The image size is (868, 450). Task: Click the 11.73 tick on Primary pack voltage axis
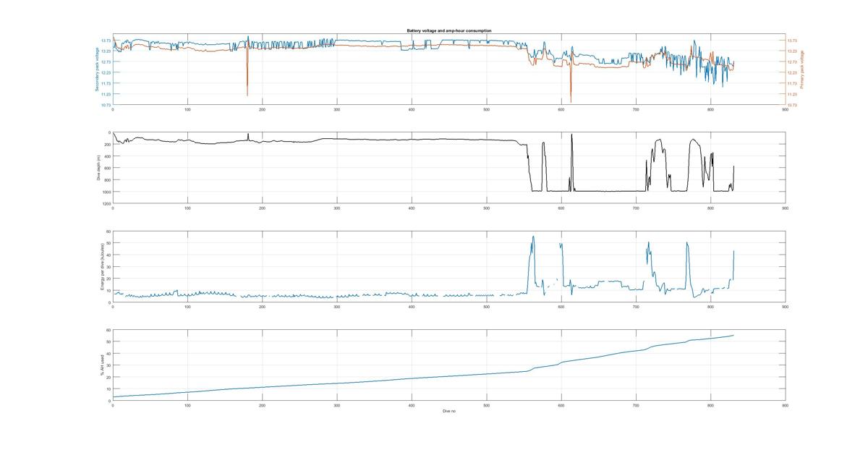(792, 83)
